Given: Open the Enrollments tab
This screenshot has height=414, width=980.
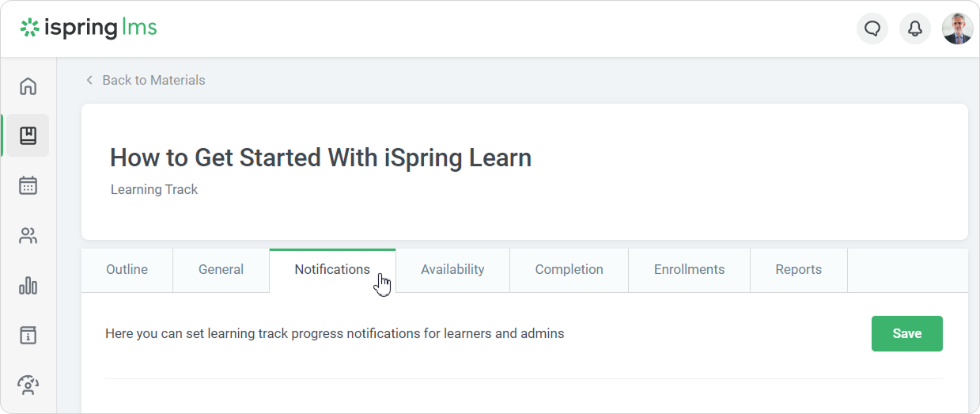Looking at the screenshot, I should click(x=689, y=270).
